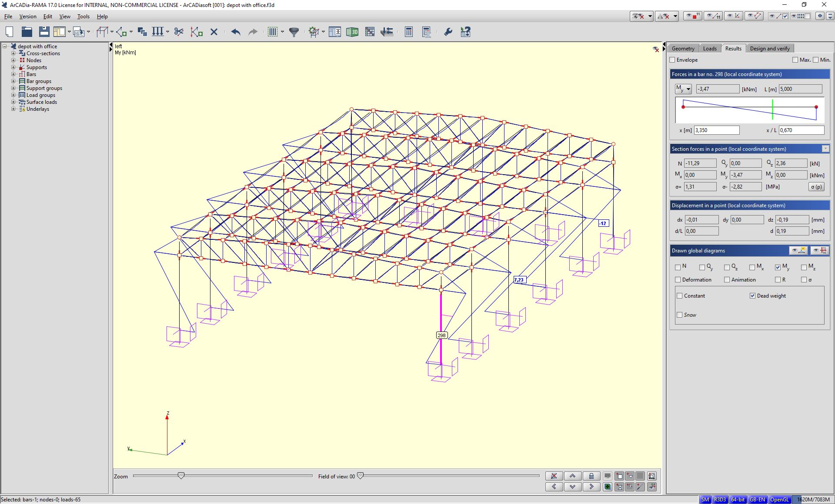The height and width of the screenshot is (504, 835).
Task: Expand the Cross-sections tree node
Action: 13,53
